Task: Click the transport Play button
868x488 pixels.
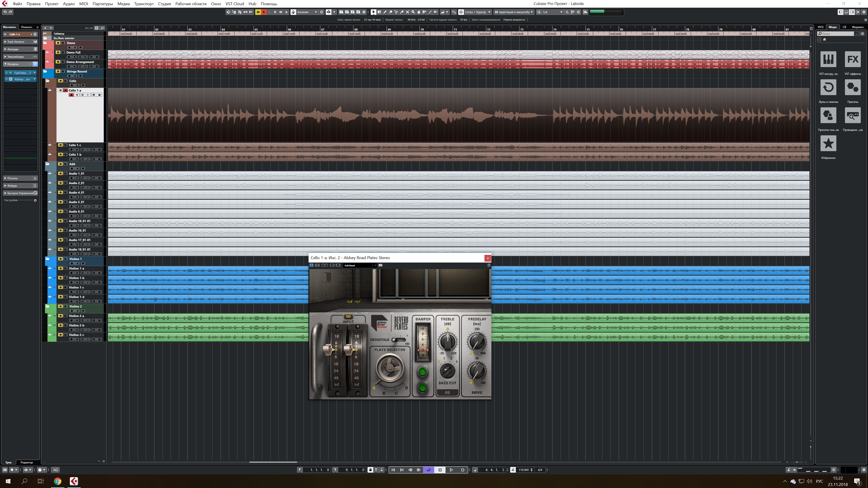Action: 451,470
